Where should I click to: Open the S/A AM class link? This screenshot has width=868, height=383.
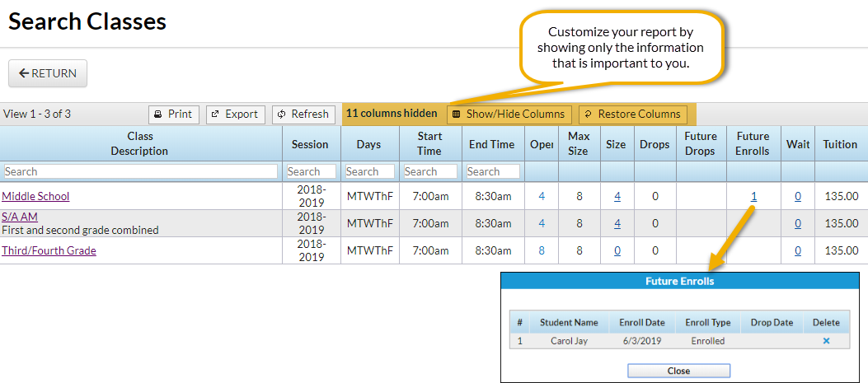20,217
